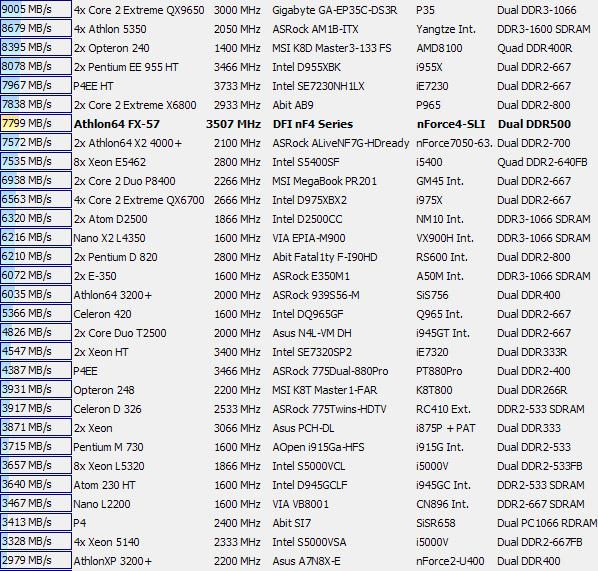Click the nForce4-SLI chipset cell

click(x=450, y=124)
